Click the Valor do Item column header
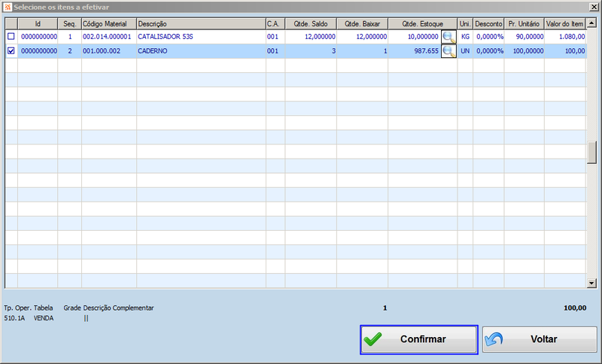Image resolution: width=602 pixels, height=364 pixels. [565, 24]
